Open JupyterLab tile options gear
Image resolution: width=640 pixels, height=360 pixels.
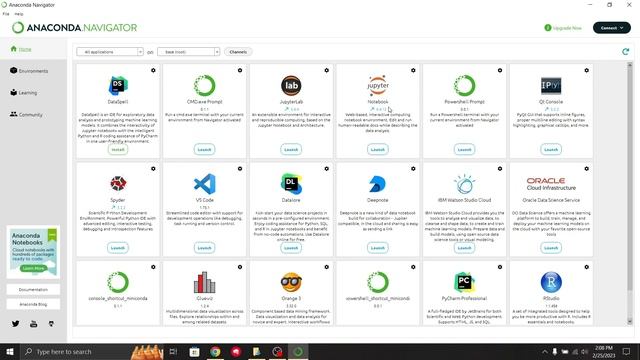pyautogui.click(x=327, y=70)
